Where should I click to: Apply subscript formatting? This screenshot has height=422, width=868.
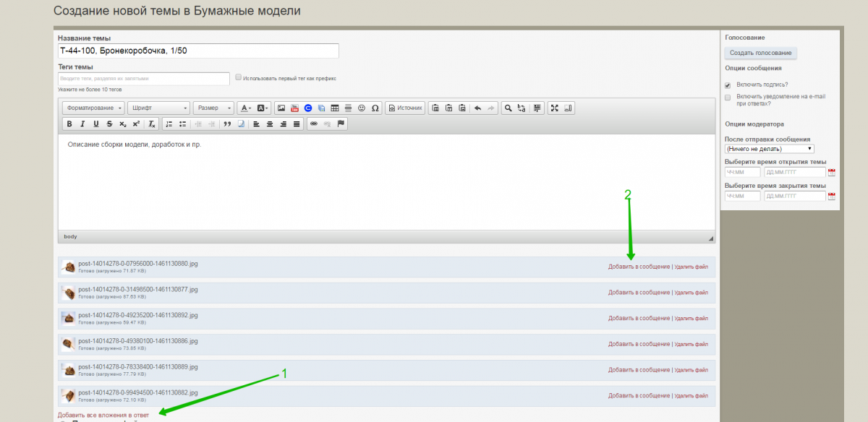coord(122,124)
